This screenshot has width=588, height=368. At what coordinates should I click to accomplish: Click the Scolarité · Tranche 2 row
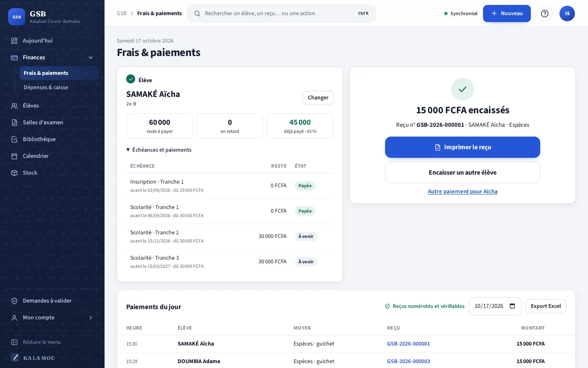(230, 236)
